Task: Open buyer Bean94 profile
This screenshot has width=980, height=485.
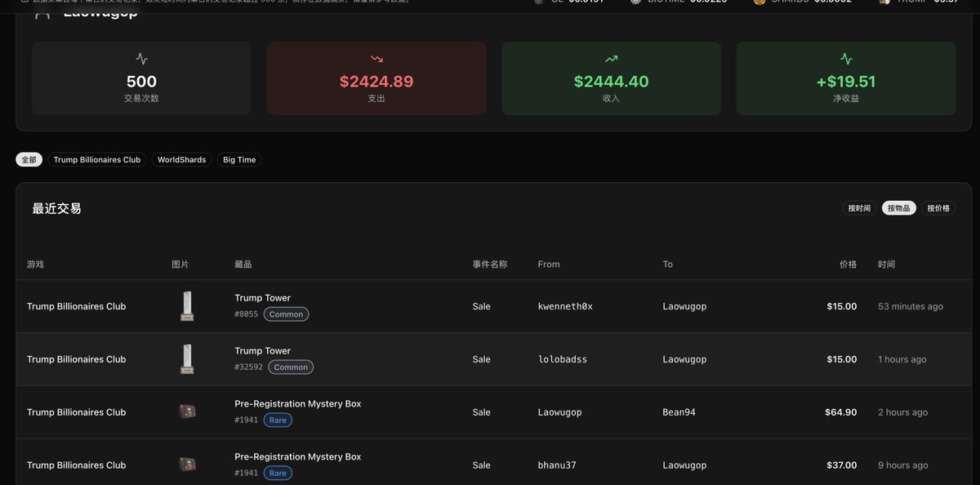Action: (x=679, y=412)
